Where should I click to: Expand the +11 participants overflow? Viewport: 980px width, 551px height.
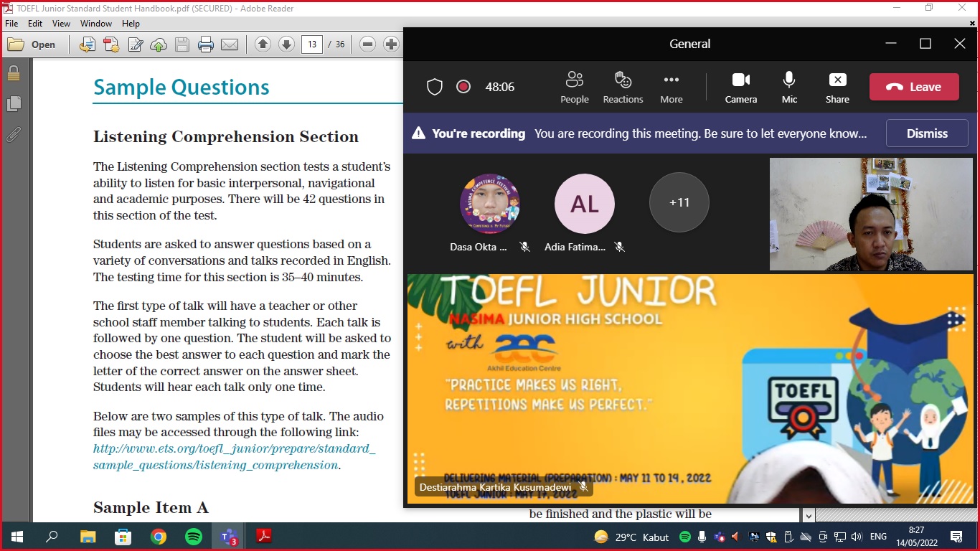pyautogui.click(x=679, y=203)
